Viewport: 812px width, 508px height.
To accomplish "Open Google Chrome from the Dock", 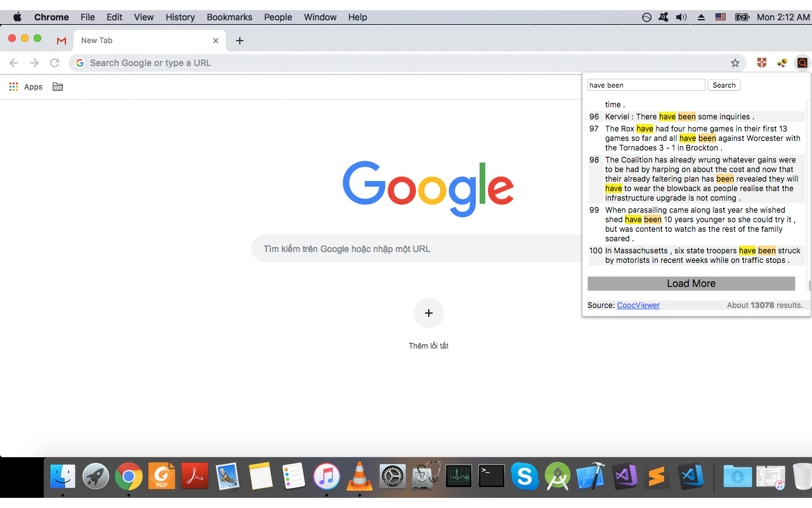I will 129,476.
